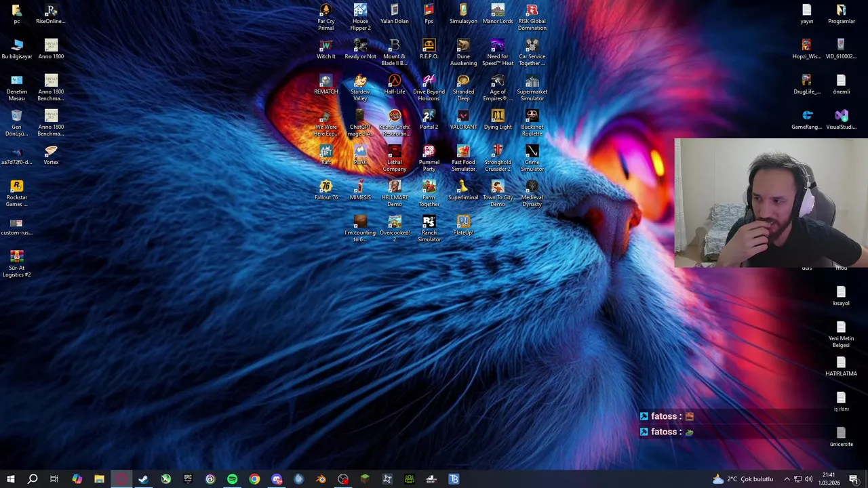
Task: Open the PlateUp! desktop shortcut
Action: point(463,225)
